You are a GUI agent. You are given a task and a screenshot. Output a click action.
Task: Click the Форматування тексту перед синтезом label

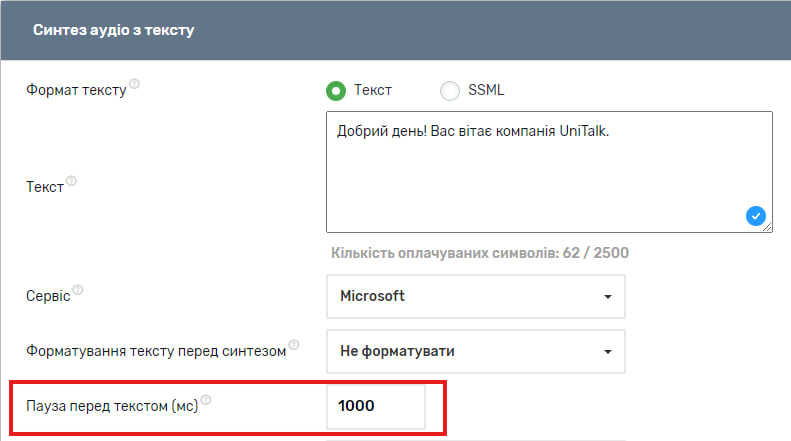click(155, 352)
